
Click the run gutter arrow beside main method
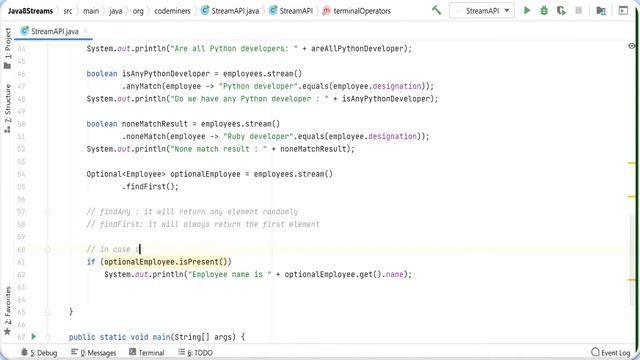[x=34, y=337]
